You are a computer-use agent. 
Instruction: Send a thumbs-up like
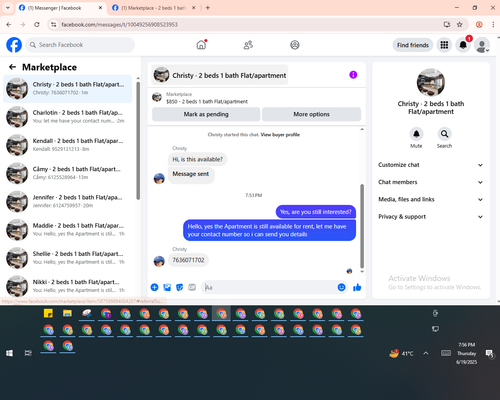click(x=357, y=287)
